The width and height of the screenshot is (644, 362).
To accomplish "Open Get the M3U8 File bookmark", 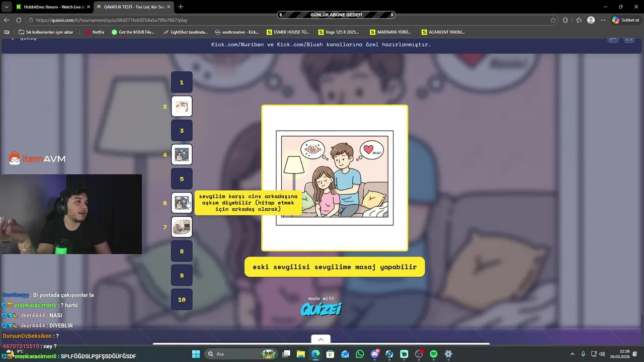I will 133,32.
